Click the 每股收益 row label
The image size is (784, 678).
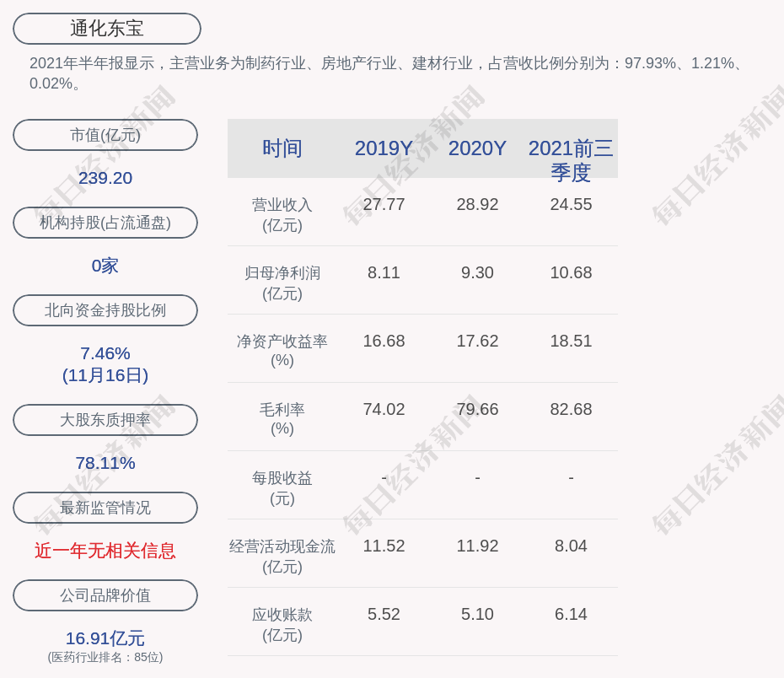click(x=281, y=487)
